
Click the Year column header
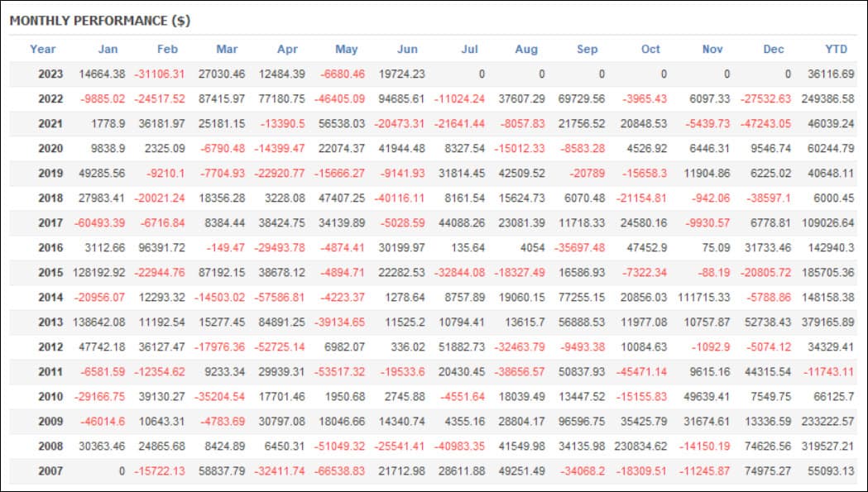pos(43,50)
